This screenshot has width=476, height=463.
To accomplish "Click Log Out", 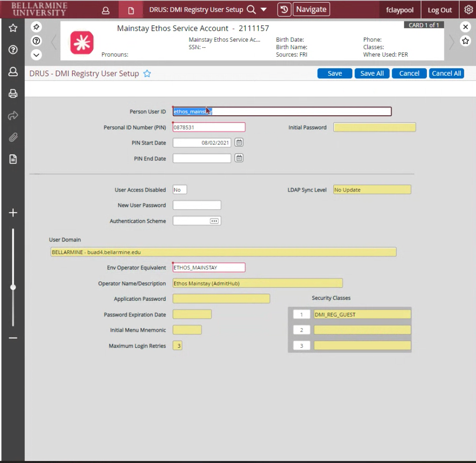I will click(439, 10).
